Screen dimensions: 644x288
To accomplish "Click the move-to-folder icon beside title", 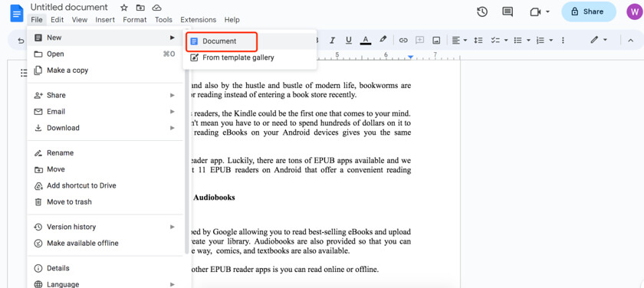I will [140, 8].
